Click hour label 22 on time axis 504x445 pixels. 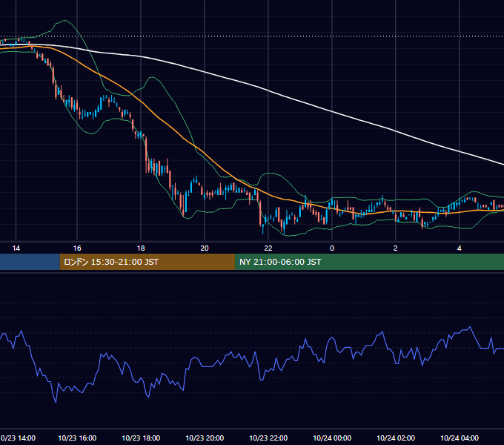point(268,248)
